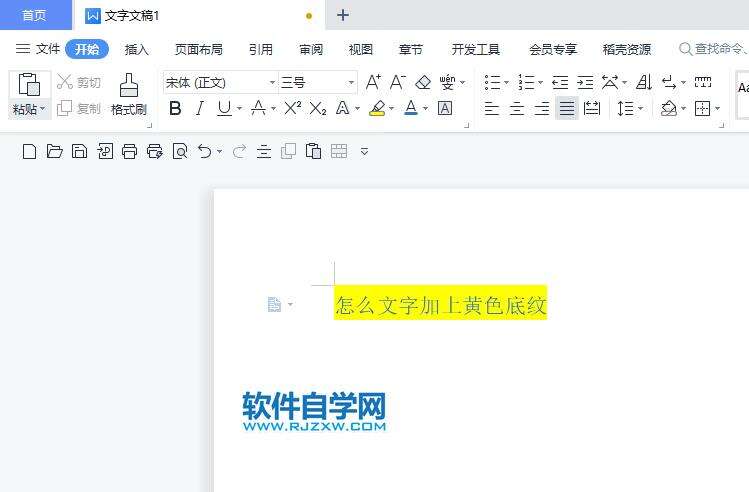The image size is (749, 492).
Task: Switch to the 审阅 ribbon tab
Action: pos(311,49)
